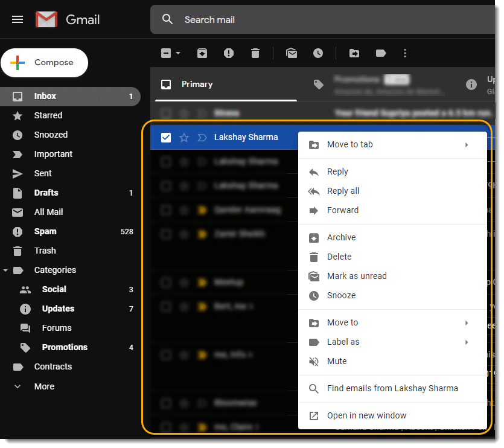Open the Updates category with 7 unread
The width and height of the screenshot is (504, 448).
pos(70,309)
